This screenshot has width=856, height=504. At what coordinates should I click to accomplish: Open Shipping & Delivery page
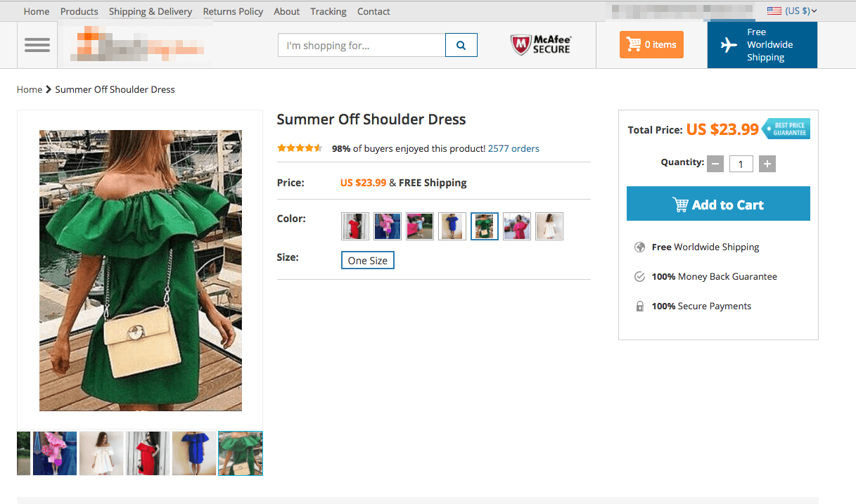[x=151, y=11]
